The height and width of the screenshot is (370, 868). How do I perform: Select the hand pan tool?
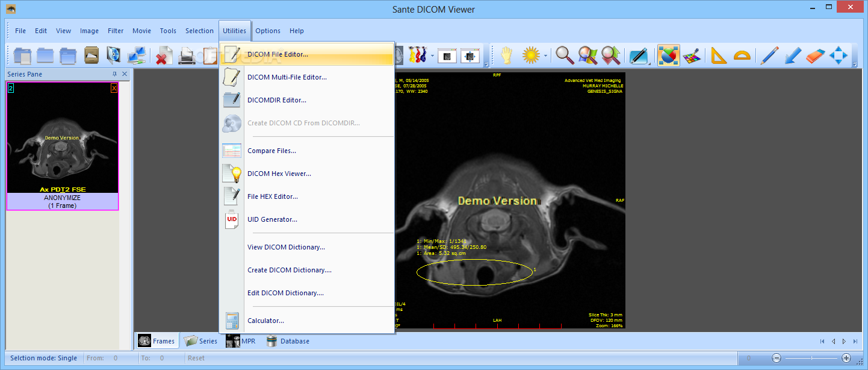[507, 55]
